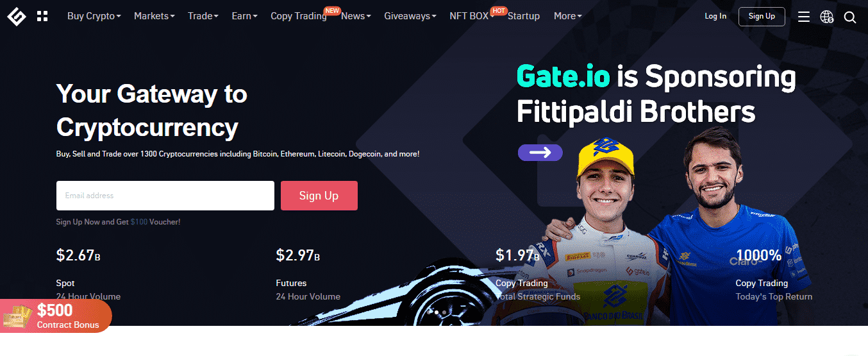868x356 pixels.
Task: Open the Startup menu item
Action: point(524,16)
